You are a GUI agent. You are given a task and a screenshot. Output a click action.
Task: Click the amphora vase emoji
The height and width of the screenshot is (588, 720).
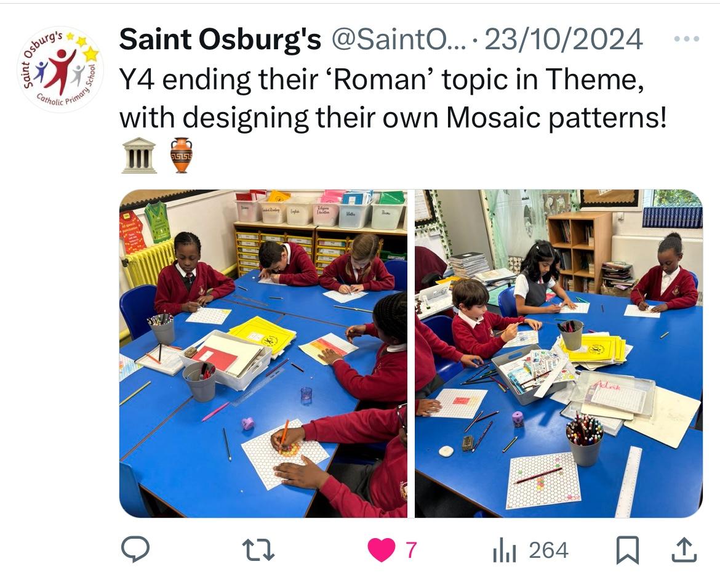tap(182, 155)
